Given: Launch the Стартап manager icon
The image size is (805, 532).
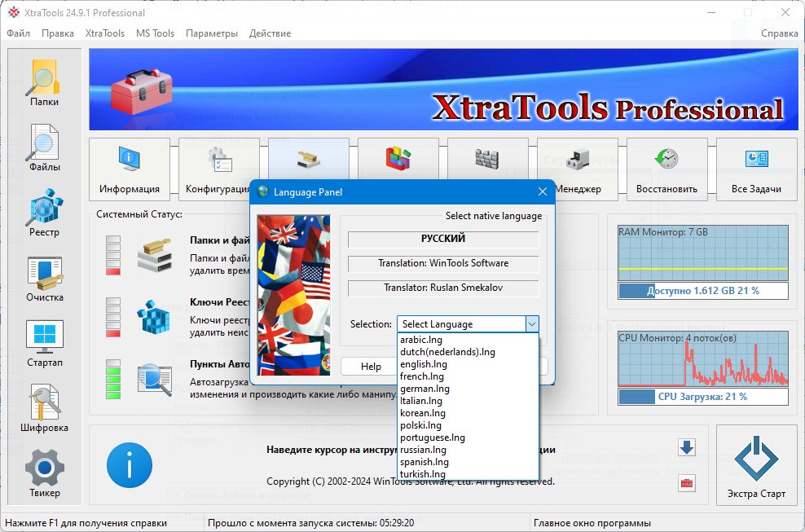Looking at the screenshot, I should 44,344.
